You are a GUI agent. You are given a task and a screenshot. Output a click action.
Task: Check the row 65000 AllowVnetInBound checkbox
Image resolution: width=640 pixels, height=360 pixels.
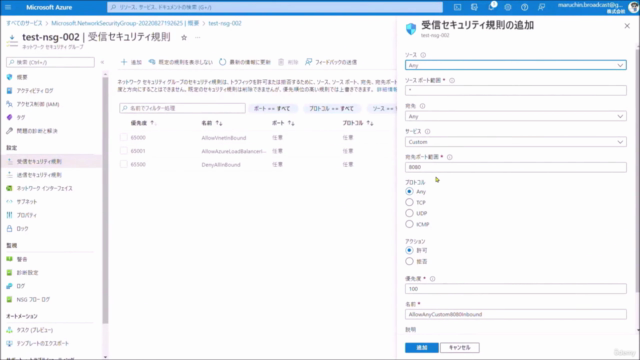coord(124,138)
